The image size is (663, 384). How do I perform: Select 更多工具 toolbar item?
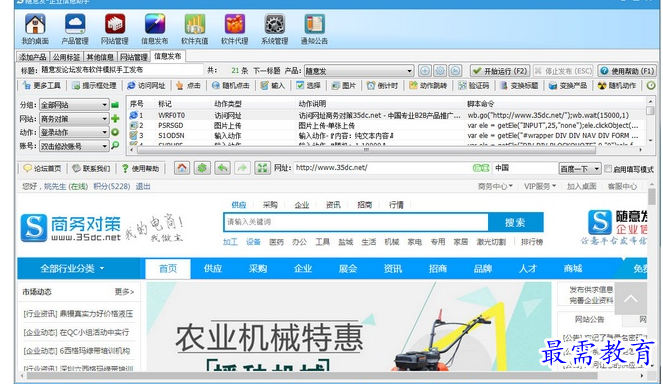click(42, 85)
